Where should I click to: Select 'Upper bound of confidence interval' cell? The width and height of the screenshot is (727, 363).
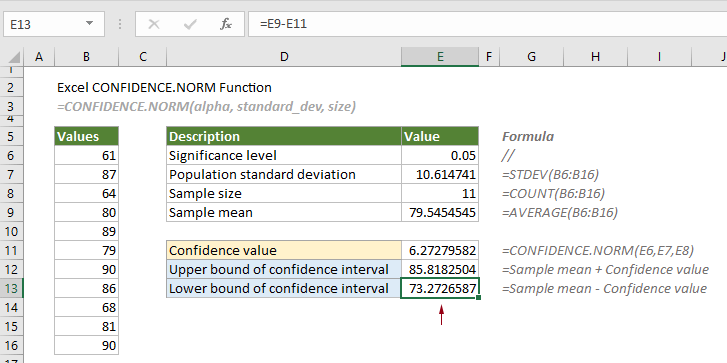[x=284, y=269]
